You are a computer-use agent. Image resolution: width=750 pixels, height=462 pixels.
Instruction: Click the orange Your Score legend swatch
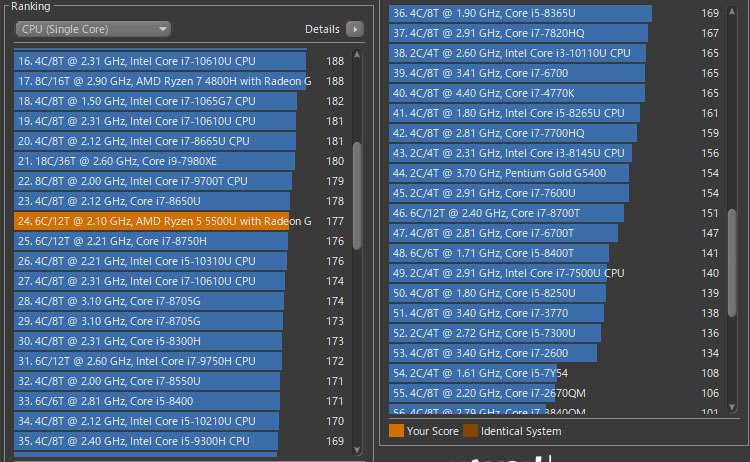click(x=396, y=431)
